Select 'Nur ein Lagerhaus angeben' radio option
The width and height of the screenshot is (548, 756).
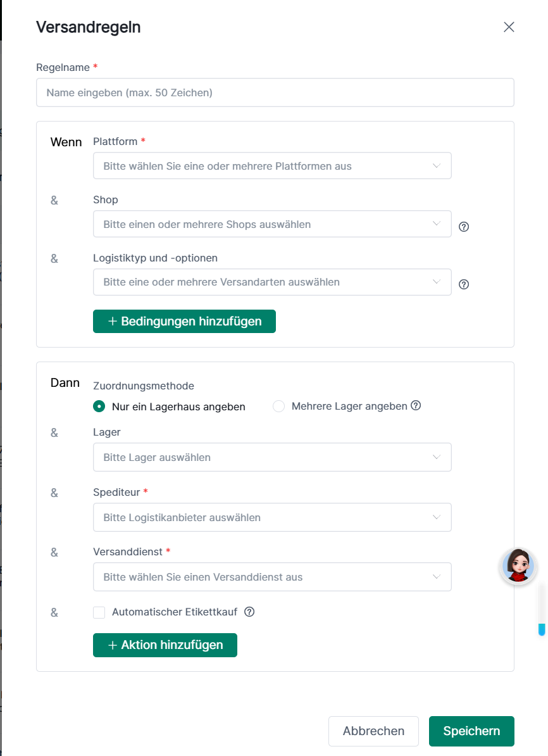click(x=99, y=406)
